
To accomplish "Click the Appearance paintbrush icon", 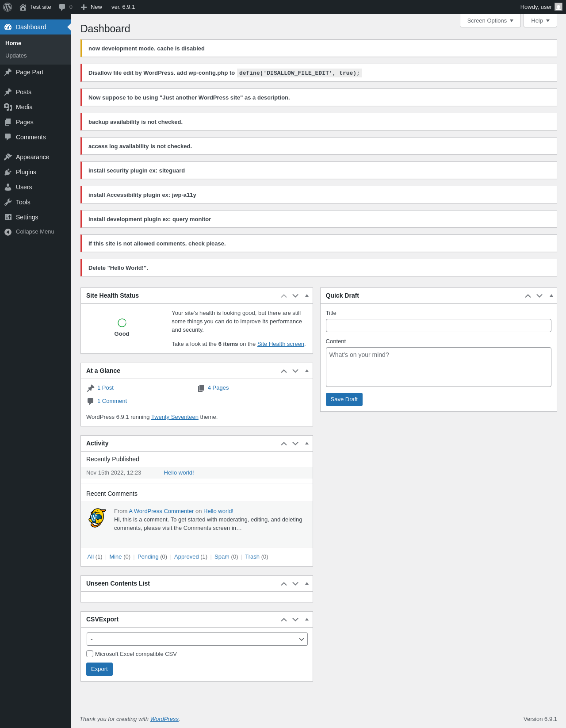I will (x=8, y=157).
